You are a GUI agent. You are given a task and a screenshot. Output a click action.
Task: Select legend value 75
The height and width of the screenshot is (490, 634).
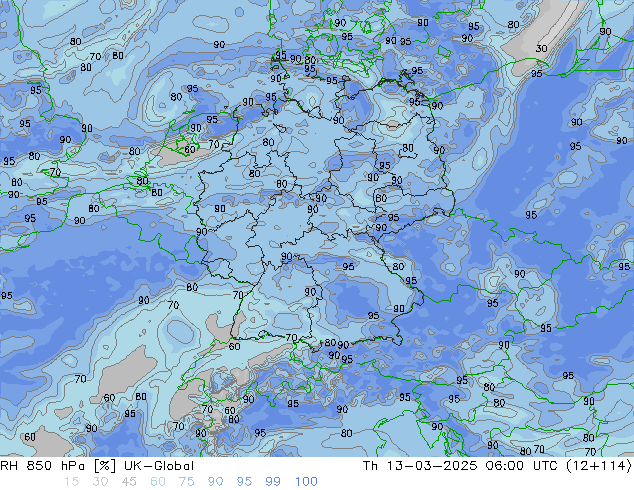click(186, 482)
